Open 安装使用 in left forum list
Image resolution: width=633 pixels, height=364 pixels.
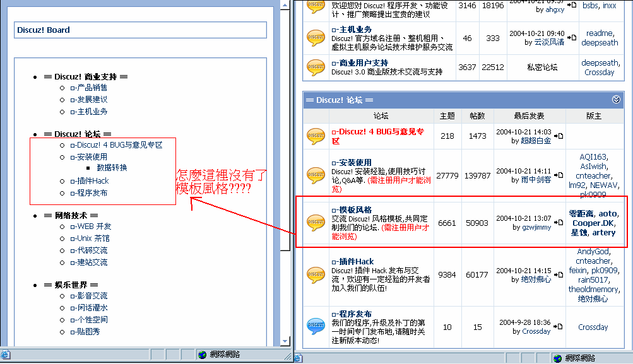click(x=89, y=157)
